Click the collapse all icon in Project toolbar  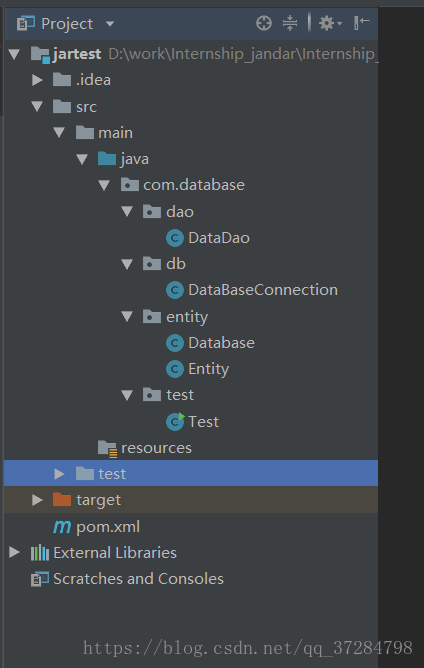(x=290, y=23)
